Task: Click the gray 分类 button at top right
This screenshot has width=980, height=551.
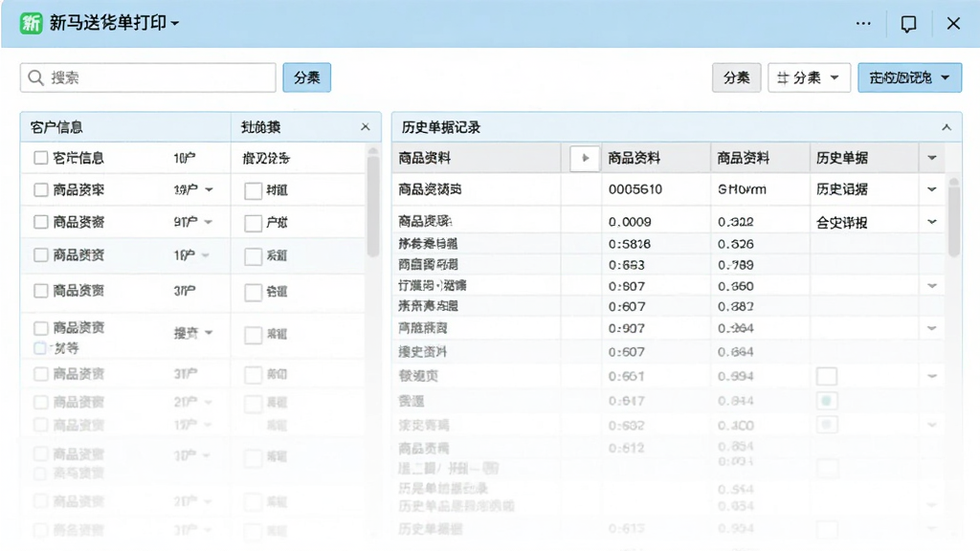Action: click(736, 77)
